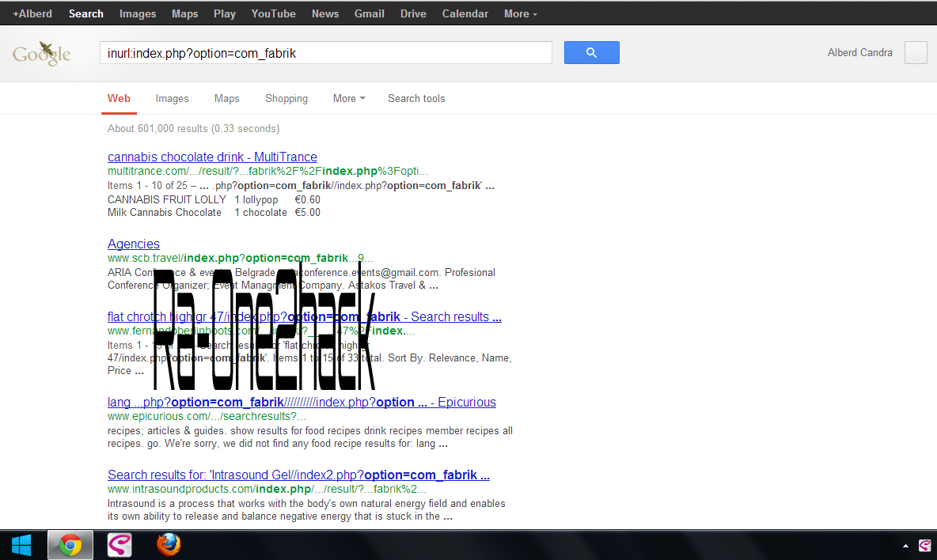This screenshot has height=560, width=937.
Task: Switch to the Shopping results tab
Action: point(286,99)
